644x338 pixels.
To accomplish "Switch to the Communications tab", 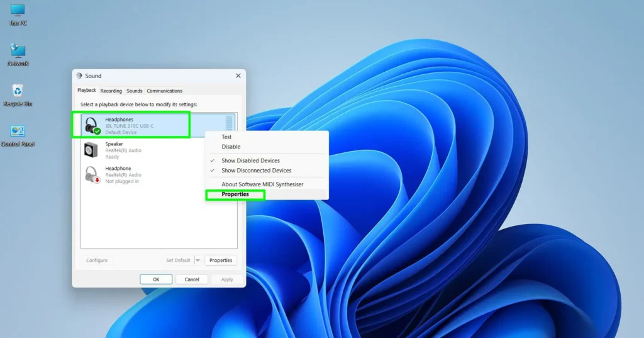I will (x=164, y=91).
